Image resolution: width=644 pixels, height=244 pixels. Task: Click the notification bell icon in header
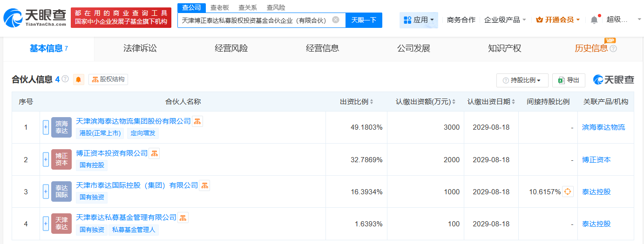(594, 20)
